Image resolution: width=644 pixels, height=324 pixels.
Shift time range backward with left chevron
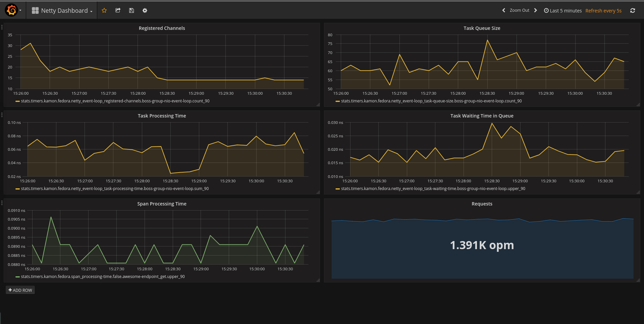pyautogui.click(x=503, y=10)
